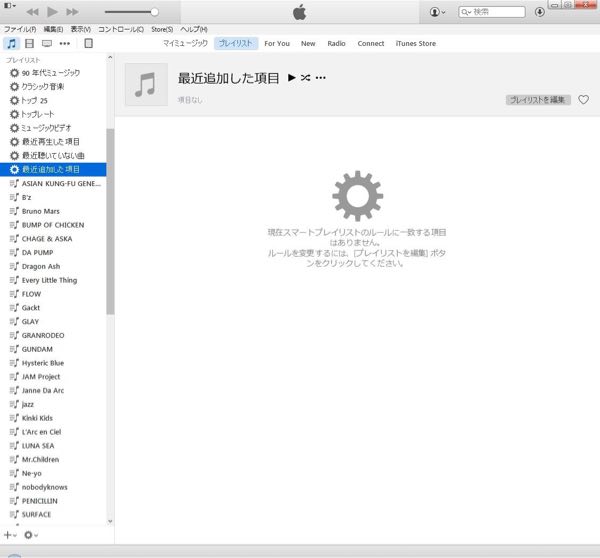Click the more libraries ellipsis icon
This screenshot has width=600, height=558.
[x=65, y=43]
